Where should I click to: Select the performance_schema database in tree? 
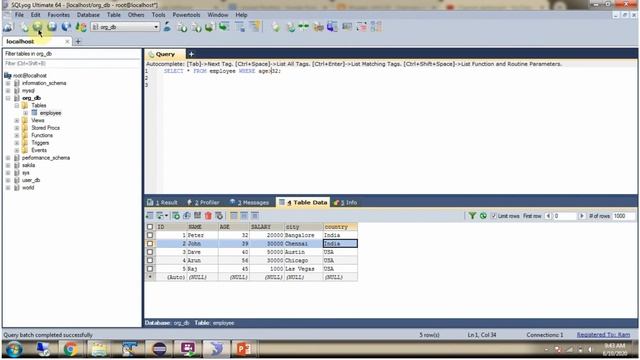46,158
